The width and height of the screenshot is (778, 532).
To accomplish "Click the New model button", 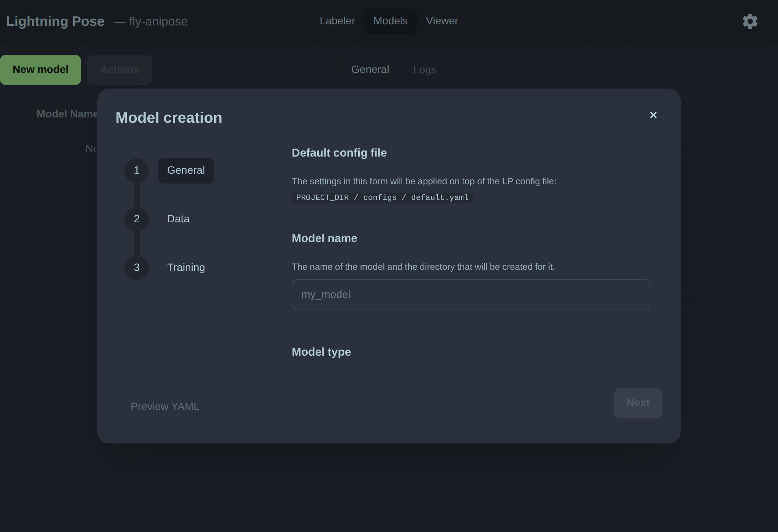I will coord(40,70).
